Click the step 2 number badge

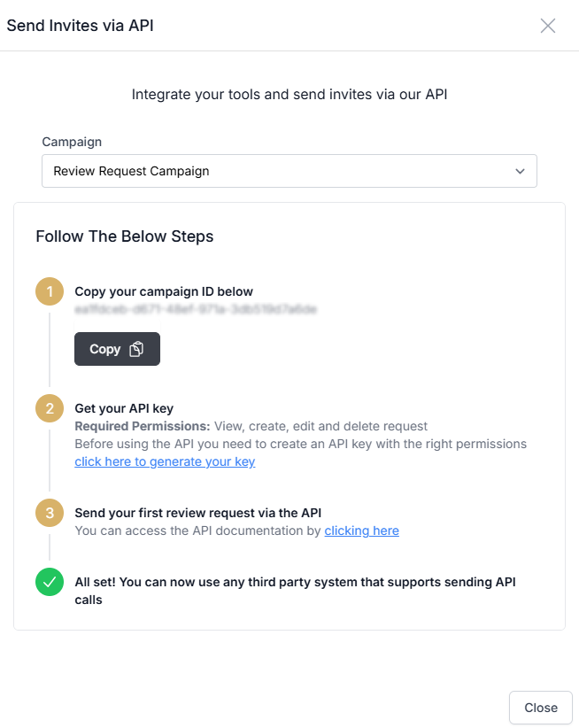[50, 408]
